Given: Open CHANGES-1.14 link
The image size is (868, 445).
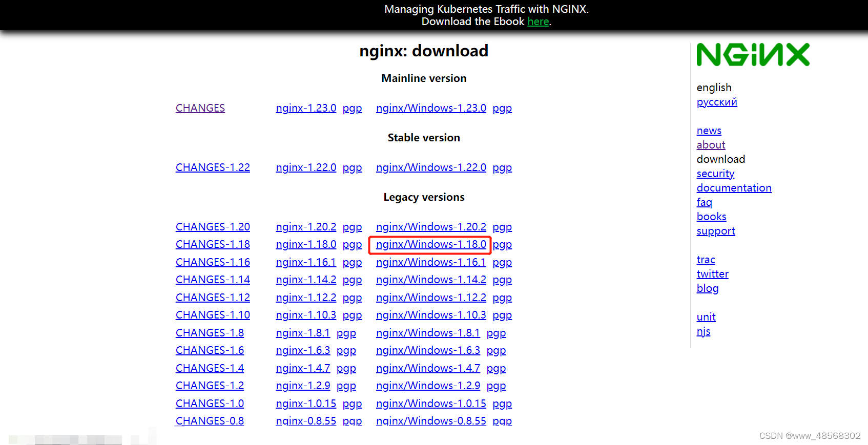Looking at the screenshot, I should [213, 280].
